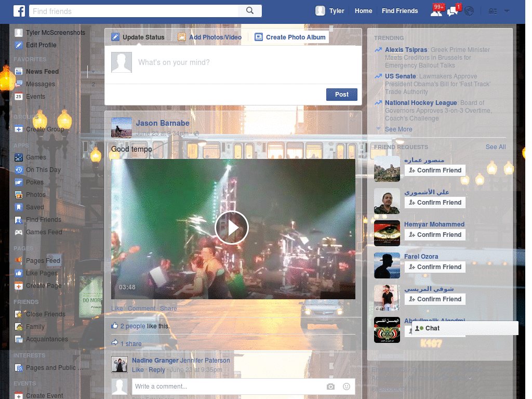Open the friend requests notification icon
The width and height of the screenshot is (532, 399).
[x=436, y=11]
